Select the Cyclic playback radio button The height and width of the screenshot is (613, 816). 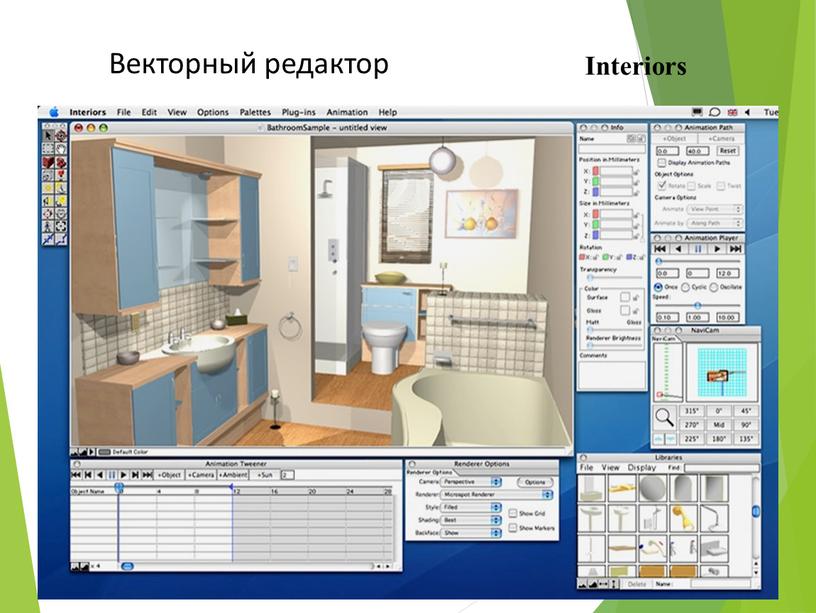[x=685, y=287]
